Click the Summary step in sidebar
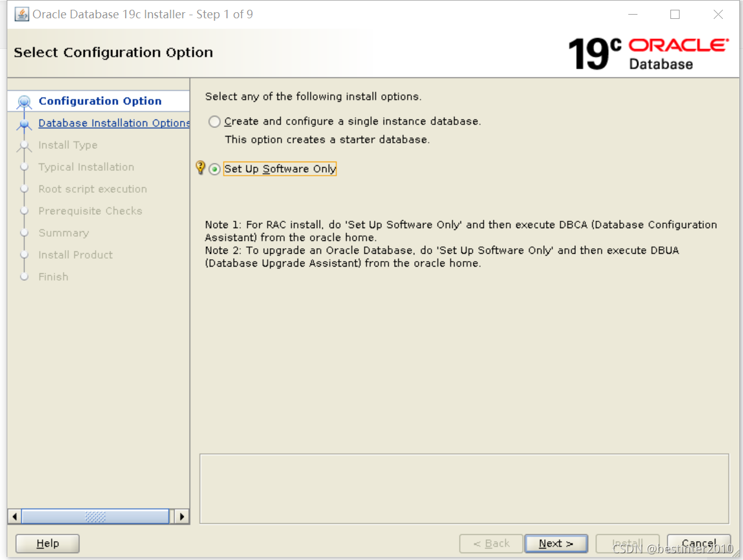743x560 pixels. click(63, 233)
